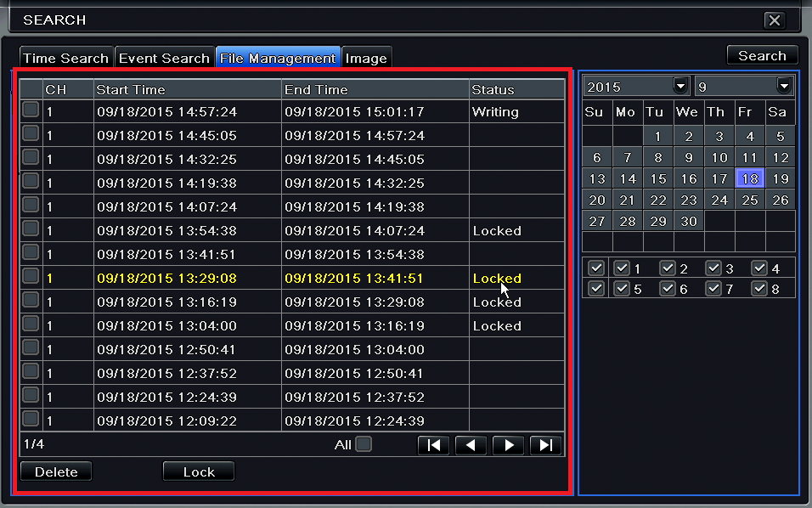The height and width of the screenshot is (508, 812).
Task: Toggle the all-channels checkbox for row 5-8
Action: 596,288
